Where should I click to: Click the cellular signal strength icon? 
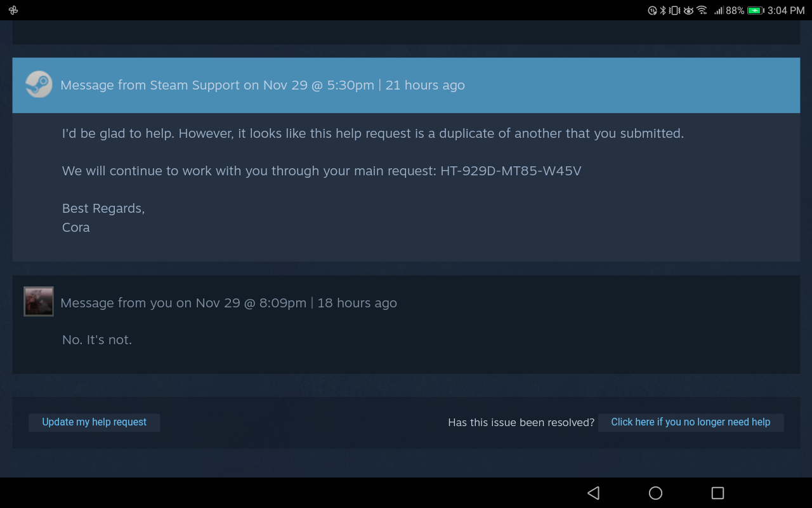click(x=719, y=10)
